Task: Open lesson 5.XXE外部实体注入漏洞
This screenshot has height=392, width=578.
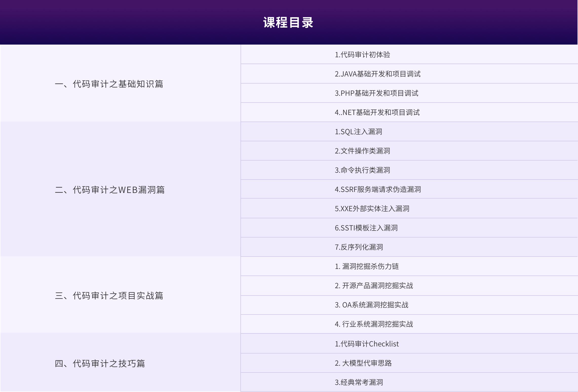Action: pyautogui.click(x=372, y=209)
